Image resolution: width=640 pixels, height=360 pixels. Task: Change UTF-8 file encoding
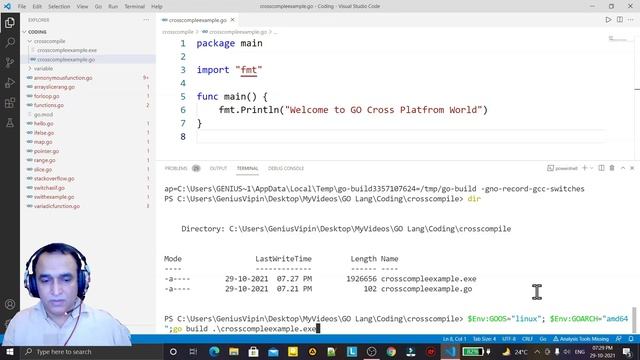pos(509,339)
